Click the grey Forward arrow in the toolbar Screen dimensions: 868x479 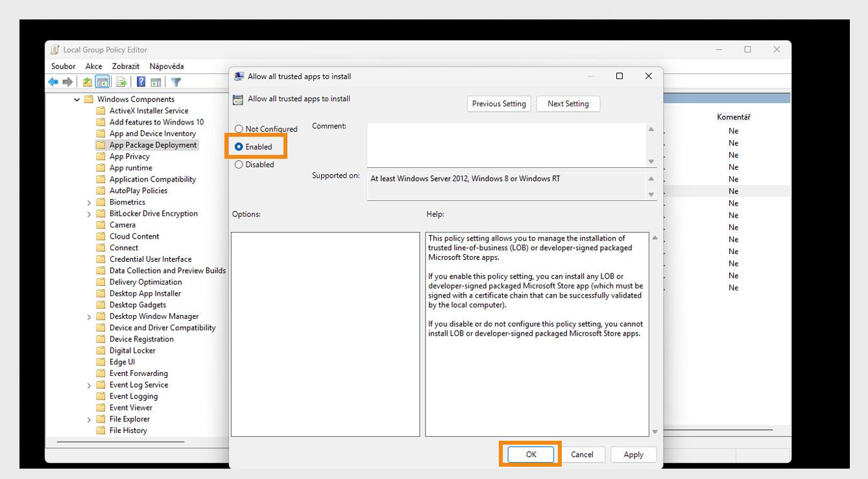[67, 82]
